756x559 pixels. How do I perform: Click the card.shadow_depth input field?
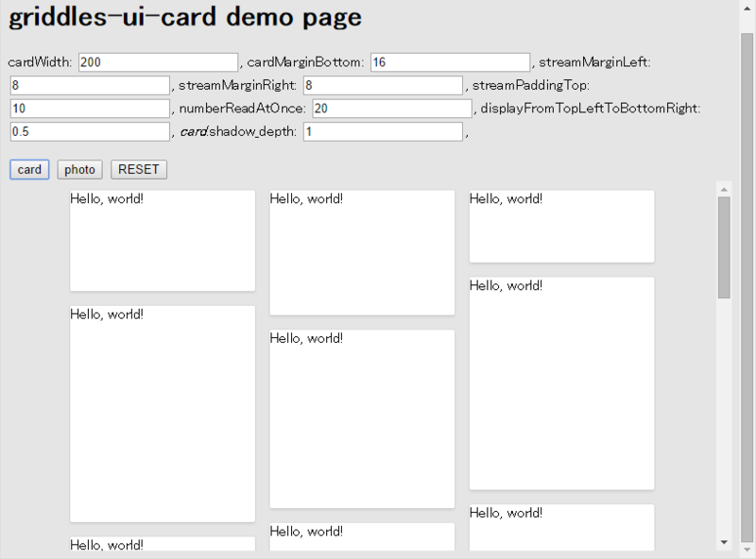(x=384, y=131)
